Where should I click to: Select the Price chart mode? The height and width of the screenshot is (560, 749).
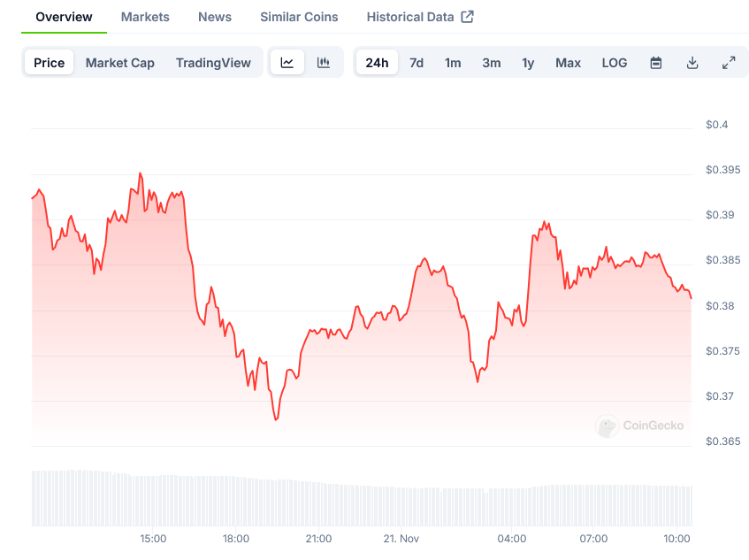pyautogui.click(x=50, y=63)
